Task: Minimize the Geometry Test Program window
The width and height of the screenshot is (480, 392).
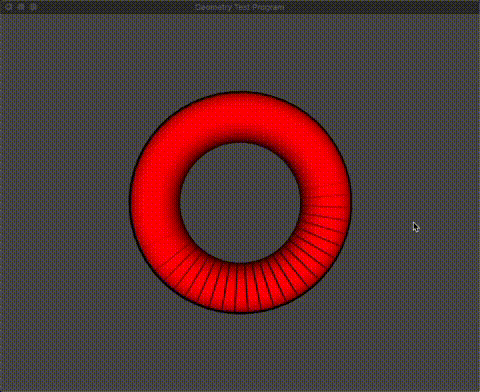Action: [21, 7]
